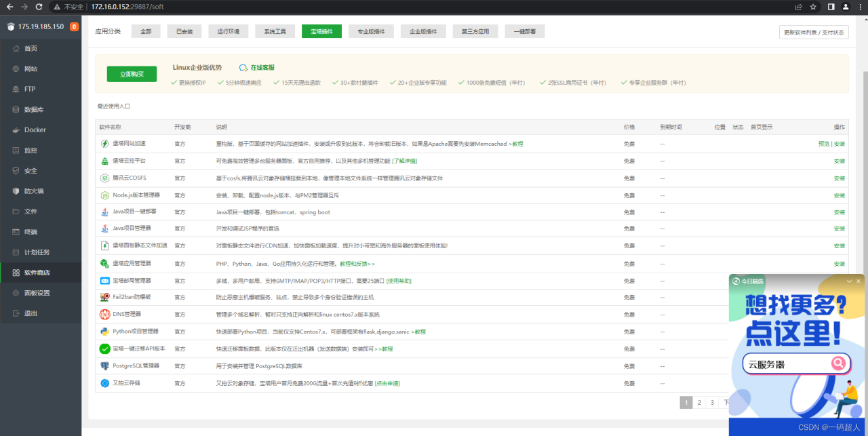This screenshot has height=436, width=868.
Task: Switch to the 一键部署 tab
Action: click(x=524, y=32)
